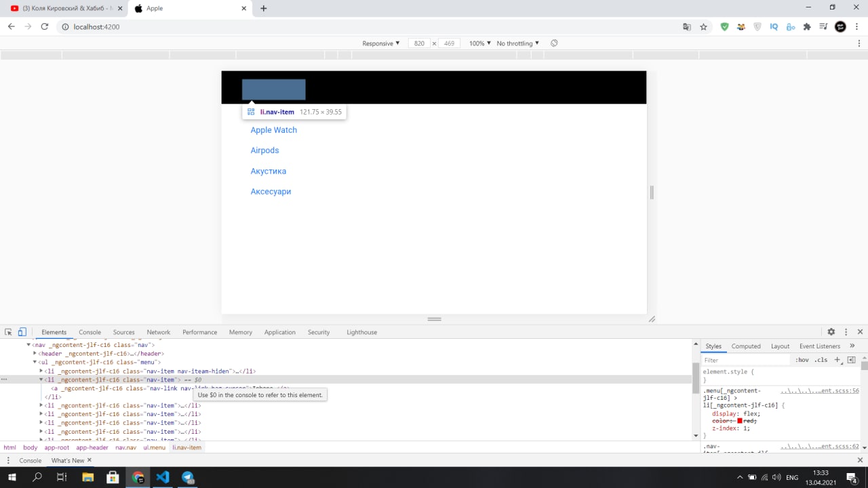Click the viewport width field 820

419,43
